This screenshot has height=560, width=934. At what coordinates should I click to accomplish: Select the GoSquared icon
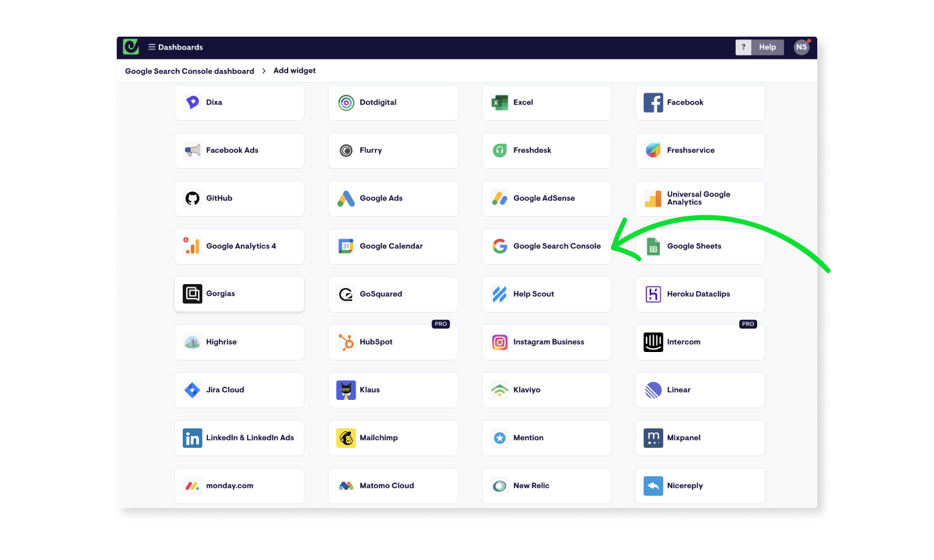tap(346, 294)
